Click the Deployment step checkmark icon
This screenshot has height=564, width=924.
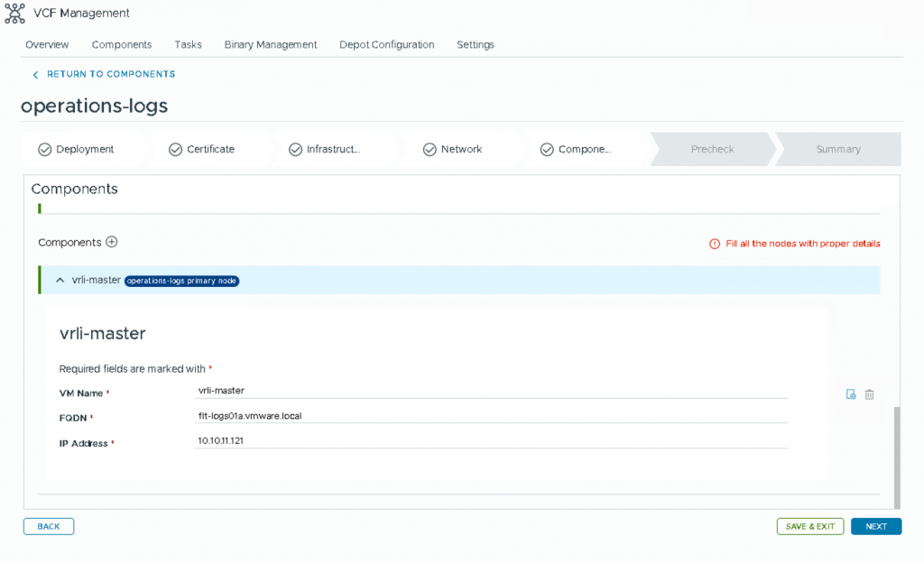44,150
